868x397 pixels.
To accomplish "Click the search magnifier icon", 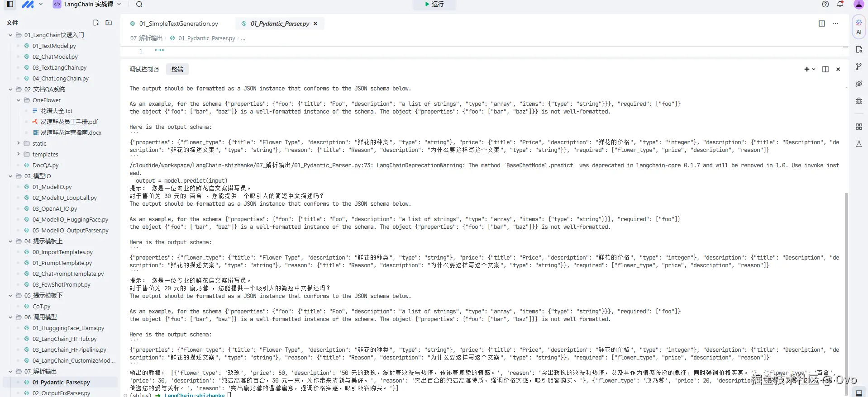I will 139,4.
